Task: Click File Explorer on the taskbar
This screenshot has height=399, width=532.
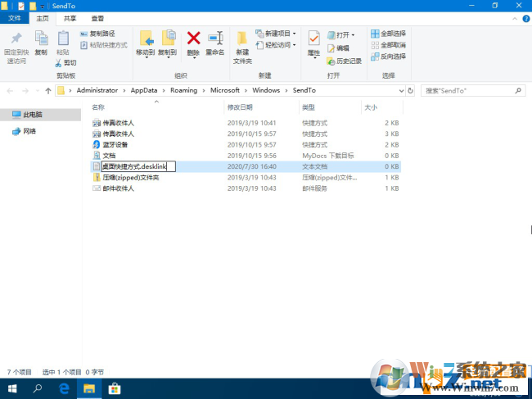Action: pos(89,388)
